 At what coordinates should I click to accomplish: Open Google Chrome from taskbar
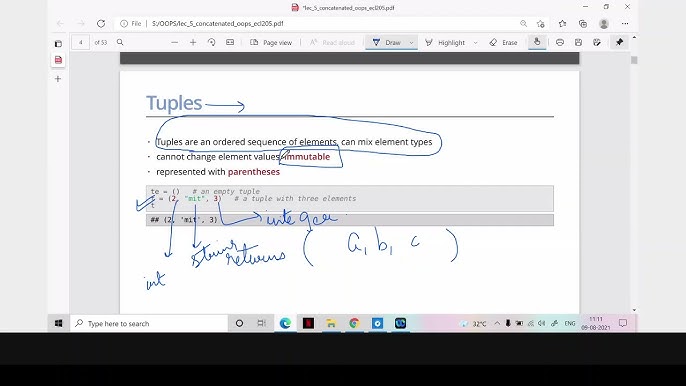(354, 323)
